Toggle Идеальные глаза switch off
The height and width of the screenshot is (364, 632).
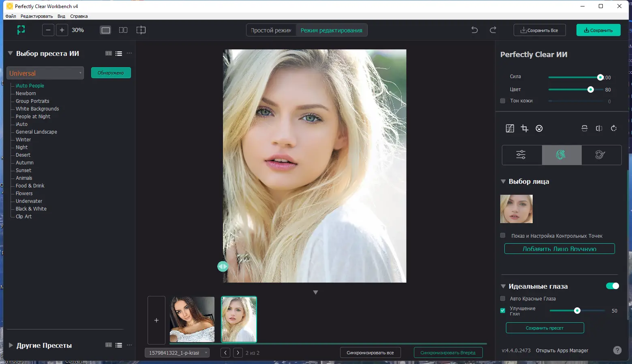click(613, 286)
